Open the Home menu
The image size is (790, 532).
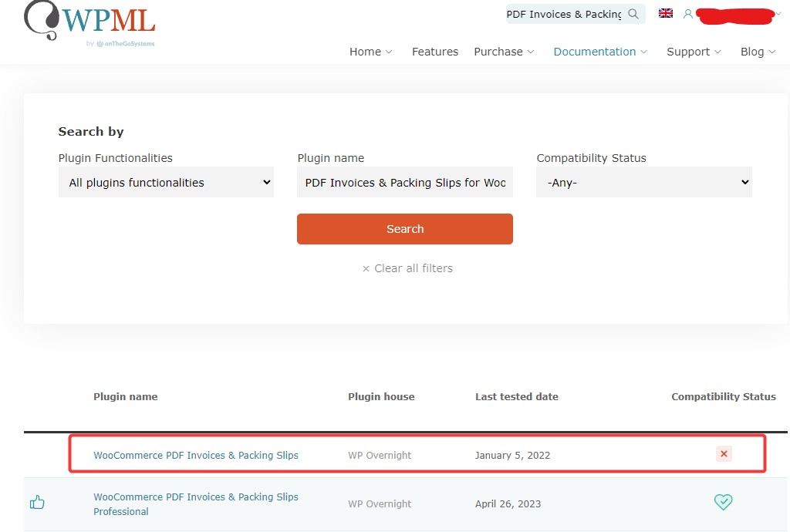[x=371, y=52]
